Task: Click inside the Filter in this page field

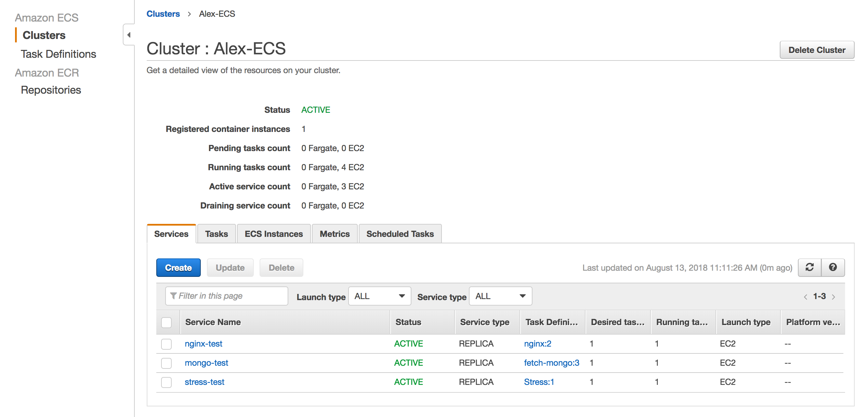Action: [x=233, y=296]
